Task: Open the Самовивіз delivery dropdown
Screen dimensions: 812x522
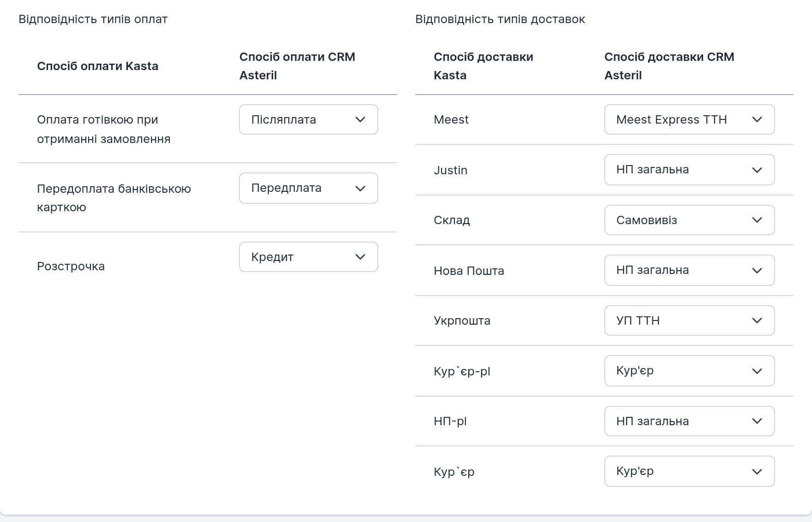Action: coord(689,220)
